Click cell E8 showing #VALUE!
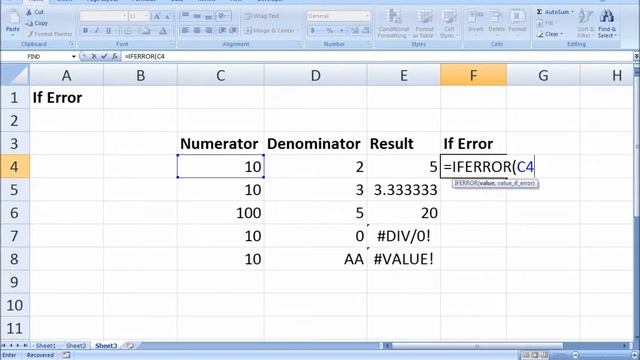The image size is (640, 360). click(x=404, y=259)
